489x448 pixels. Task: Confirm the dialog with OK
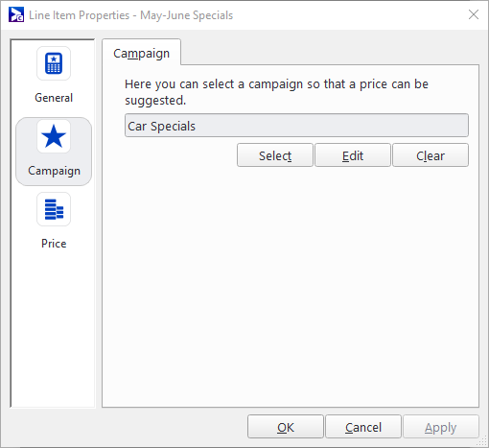coord(286,427)
